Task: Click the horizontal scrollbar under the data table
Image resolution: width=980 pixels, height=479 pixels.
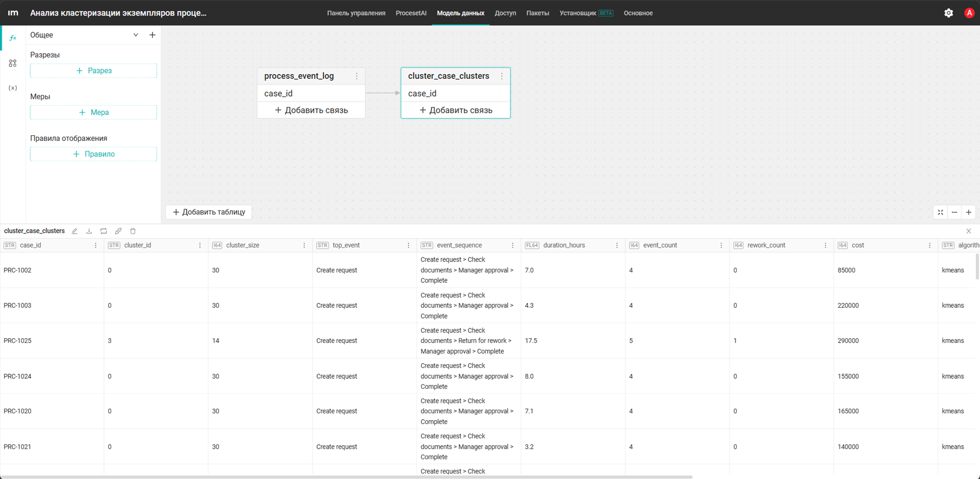Action: click(346, 477)
